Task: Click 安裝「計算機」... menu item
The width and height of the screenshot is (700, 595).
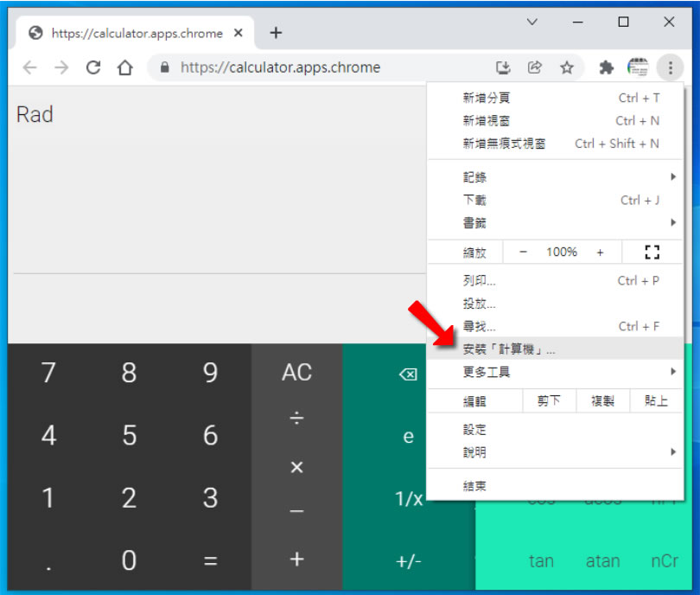Action: tap(555, 349)
